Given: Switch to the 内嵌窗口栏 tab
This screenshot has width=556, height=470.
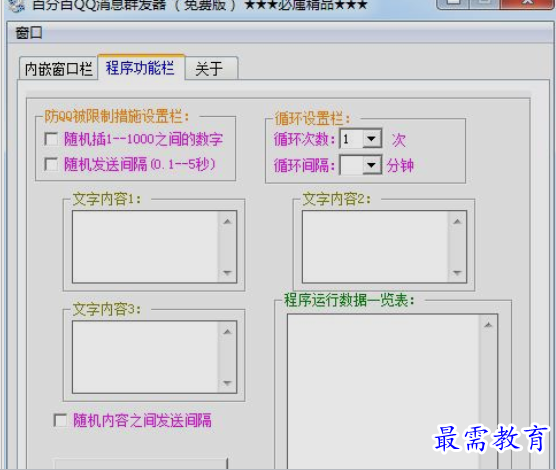Looking at the screenshot, I should click(59, 68).
